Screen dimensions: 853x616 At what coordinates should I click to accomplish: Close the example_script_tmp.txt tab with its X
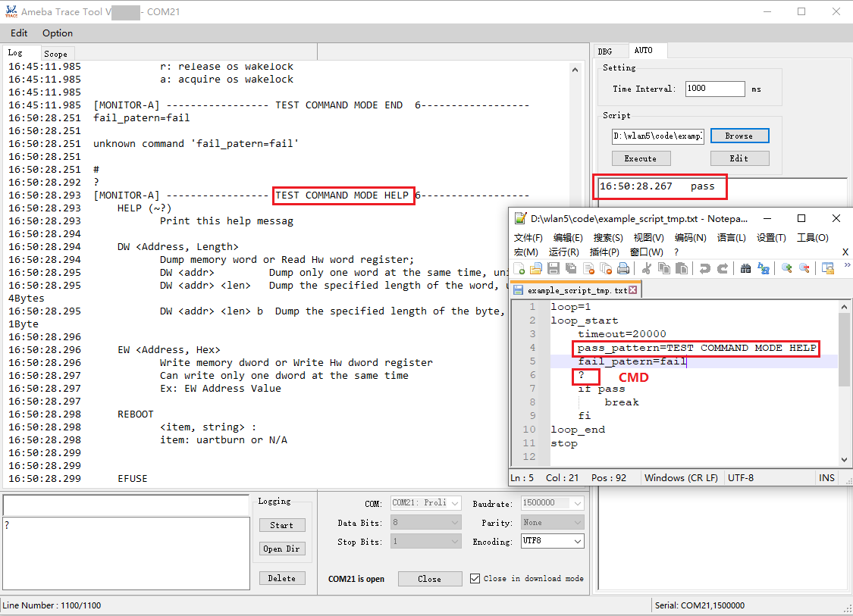point(633,290)
